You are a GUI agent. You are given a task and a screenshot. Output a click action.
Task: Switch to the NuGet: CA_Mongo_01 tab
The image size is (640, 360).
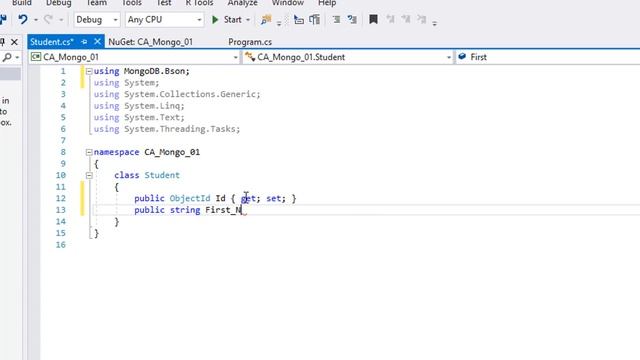click(151, 42)
